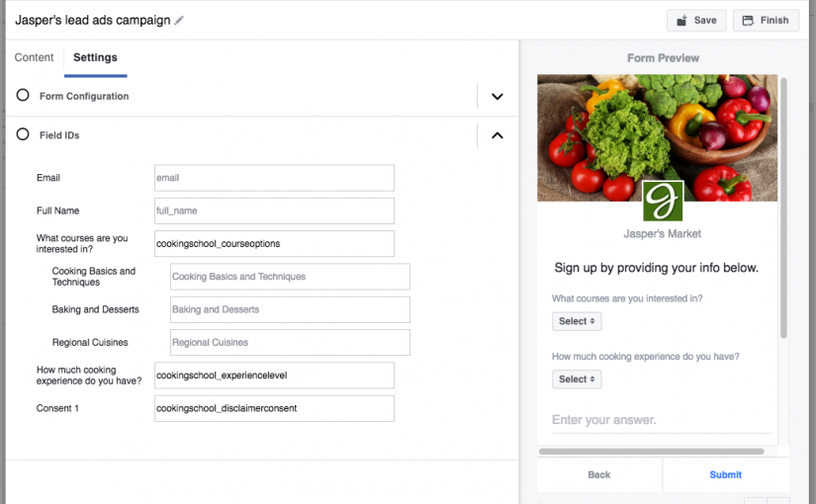This screenshot has height=504, width=816.
Task: Click the Jasper's Market logo in preview
Action: tap(663, 201)
